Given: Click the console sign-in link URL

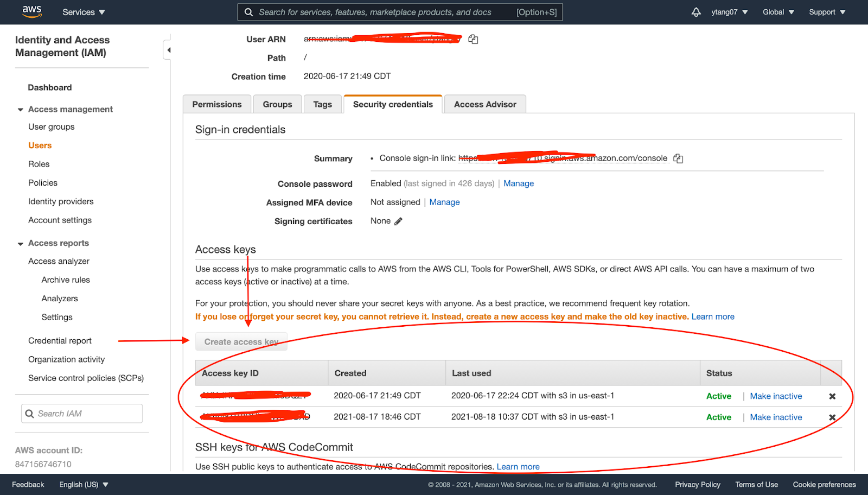Looking at the screenshot, I should [x=563, y=158].
